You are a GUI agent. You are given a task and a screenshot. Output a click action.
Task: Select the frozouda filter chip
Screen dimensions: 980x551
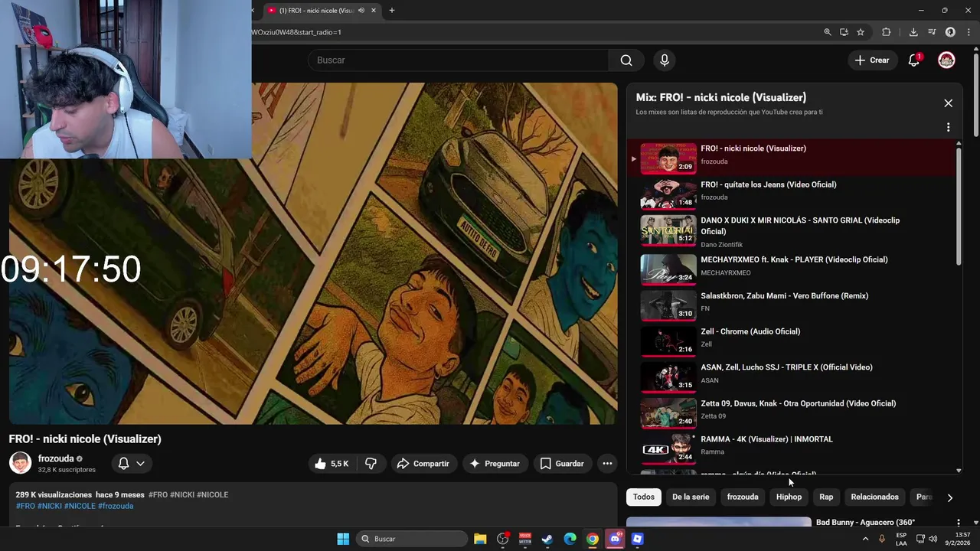click(x=743, y=497)
